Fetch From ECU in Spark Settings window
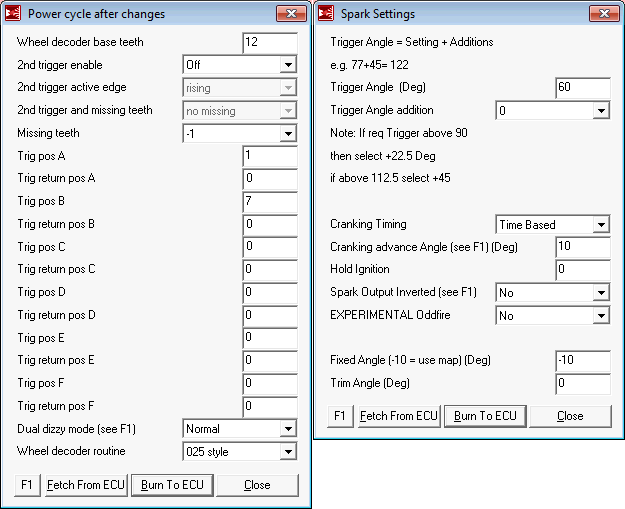The width and height of the screenshot is (625, 509). click(399, 416)
